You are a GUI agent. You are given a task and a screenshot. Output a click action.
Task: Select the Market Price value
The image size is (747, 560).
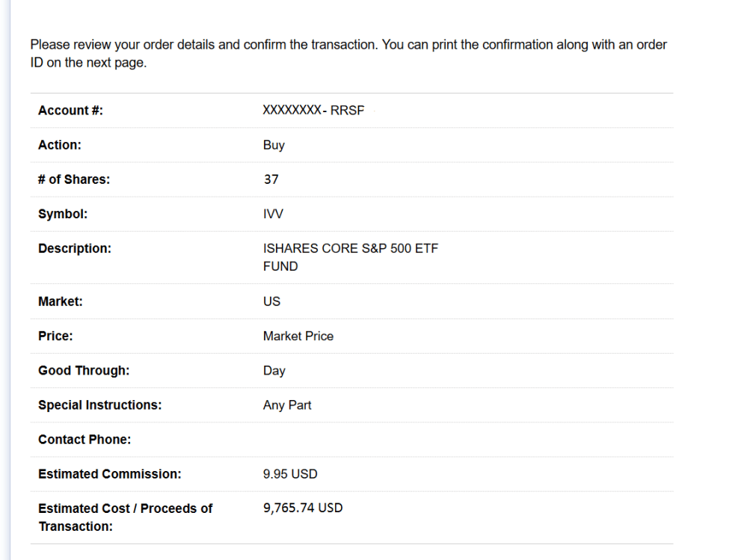click(298, 336)
